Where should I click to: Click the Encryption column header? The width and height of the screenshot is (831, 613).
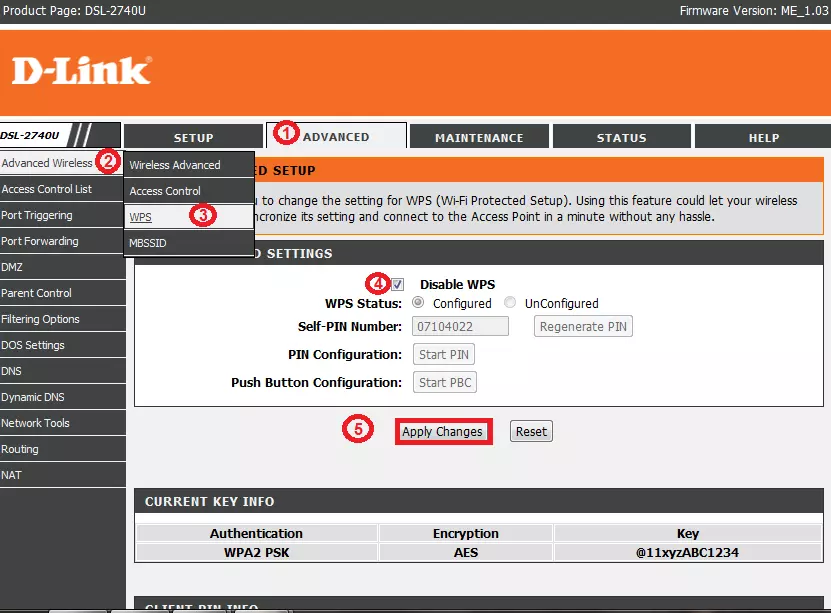pos(466,533)
